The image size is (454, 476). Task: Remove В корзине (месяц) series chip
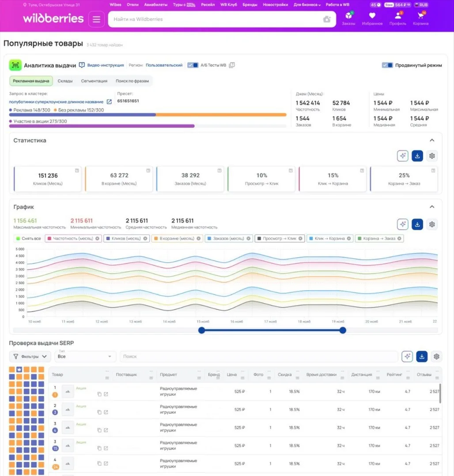(198, 238)
